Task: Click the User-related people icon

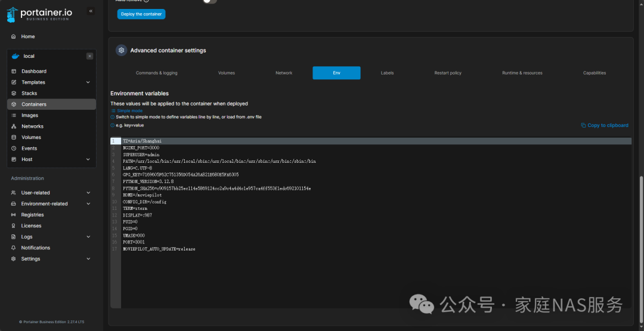Action: [13, 193]
